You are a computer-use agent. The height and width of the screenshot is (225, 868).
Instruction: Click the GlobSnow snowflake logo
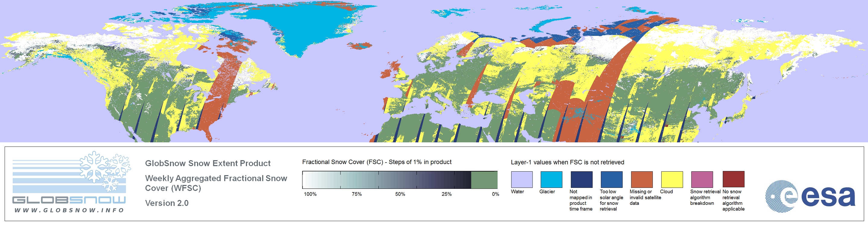pos(105,171)
